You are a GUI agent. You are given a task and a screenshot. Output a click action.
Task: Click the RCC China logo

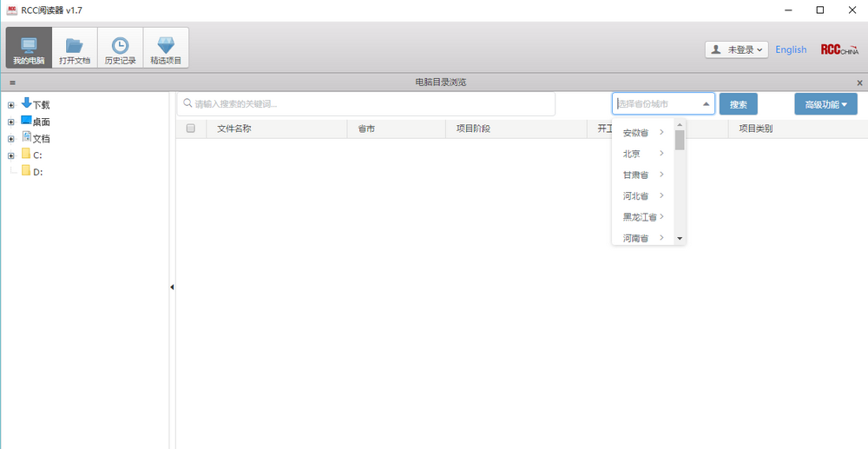tap(839, 50)
